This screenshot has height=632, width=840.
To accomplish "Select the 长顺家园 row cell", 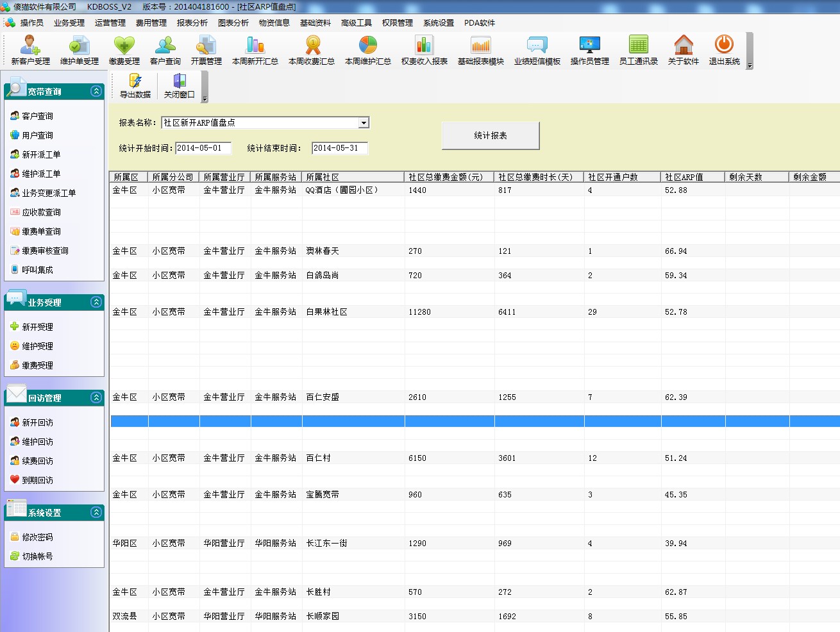I will click(353, 617).
